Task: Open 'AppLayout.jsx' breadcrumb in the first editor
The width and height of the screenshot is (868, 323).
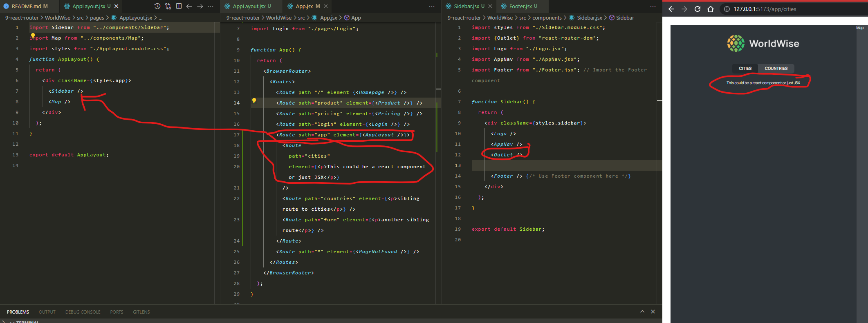Action: pos(135,18)
